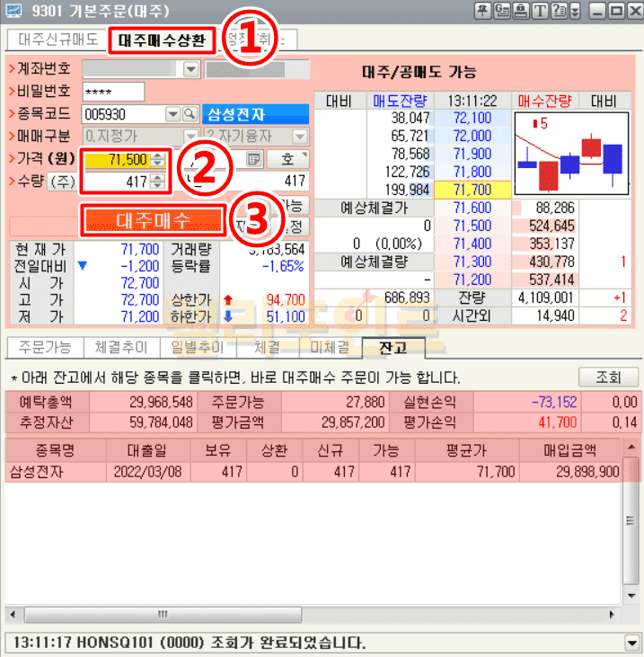The width and height of the screenshot is (644, 657).
Task: Click the lock icon in title bar
Action: point(520,12)
